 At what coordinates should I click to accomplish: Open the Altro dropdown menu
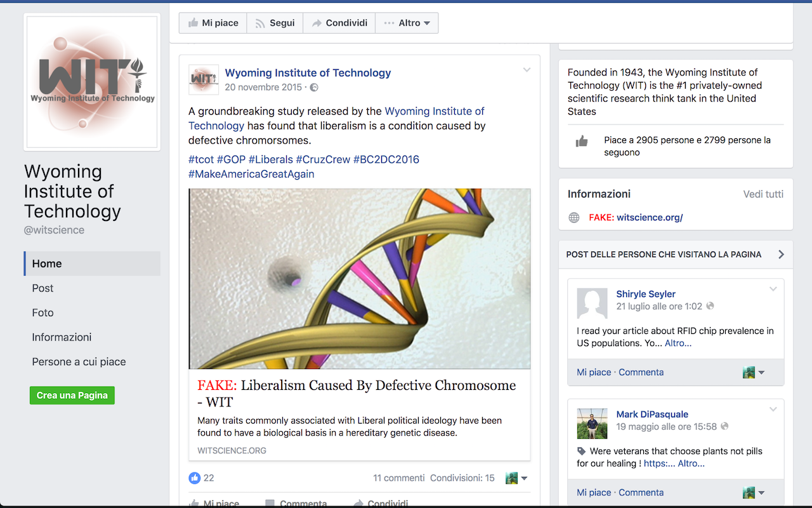click(407, 23)
